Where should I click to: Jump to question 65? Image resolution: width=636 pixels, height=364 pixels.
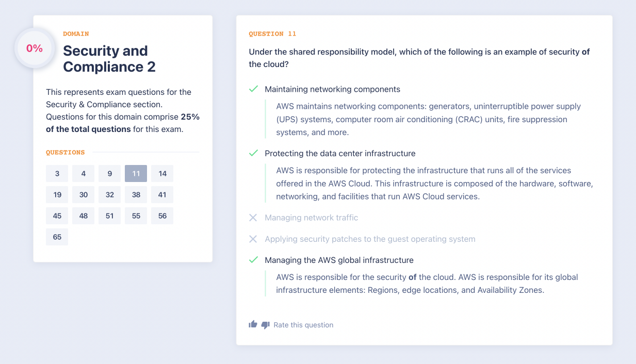(57, 237)
